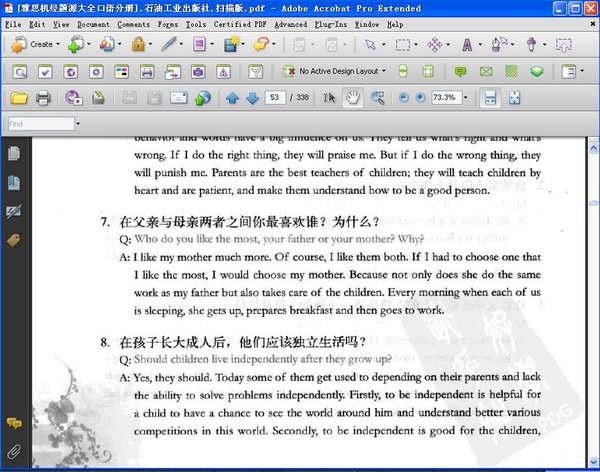Click the warning triangle report icon
This screenshot has height=472, width=600.
[223, 72]
